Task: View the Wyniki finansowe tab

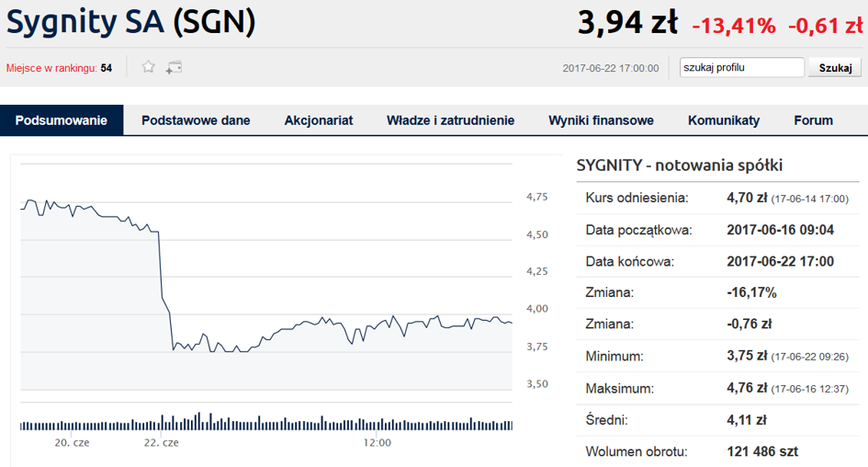Action: (x=601, y=120)
